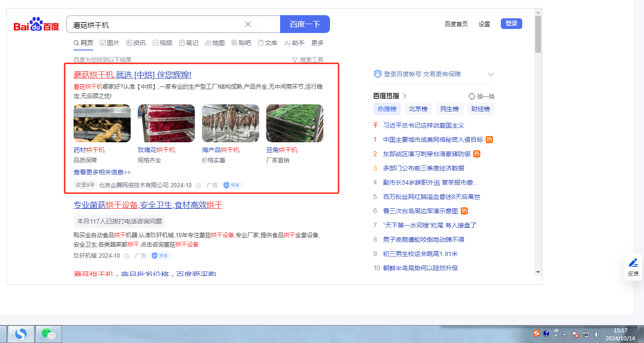Viewport: 644px width, 343px height.
Task: Open the WeChat taskbar icon
Action: pyautogui.click(x=48, y=334)
